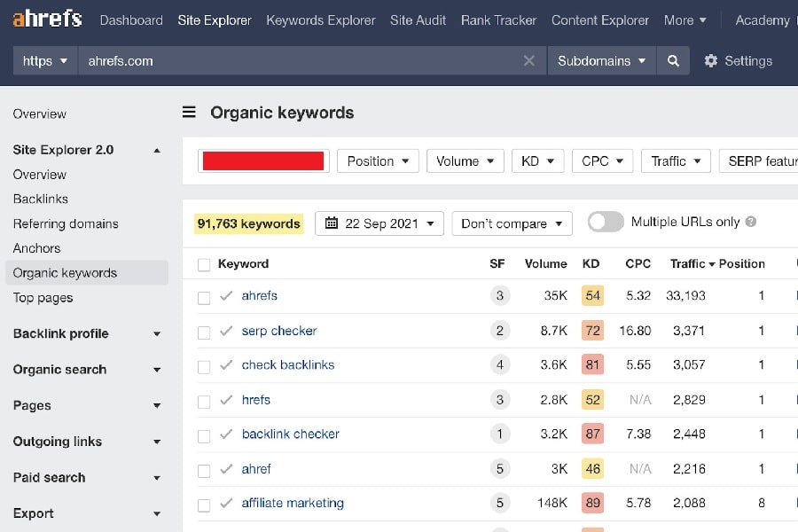This screenshot has height=532, width=798.
Task: Click the checkmark icon for backlink checker
Action: (226, 434)
